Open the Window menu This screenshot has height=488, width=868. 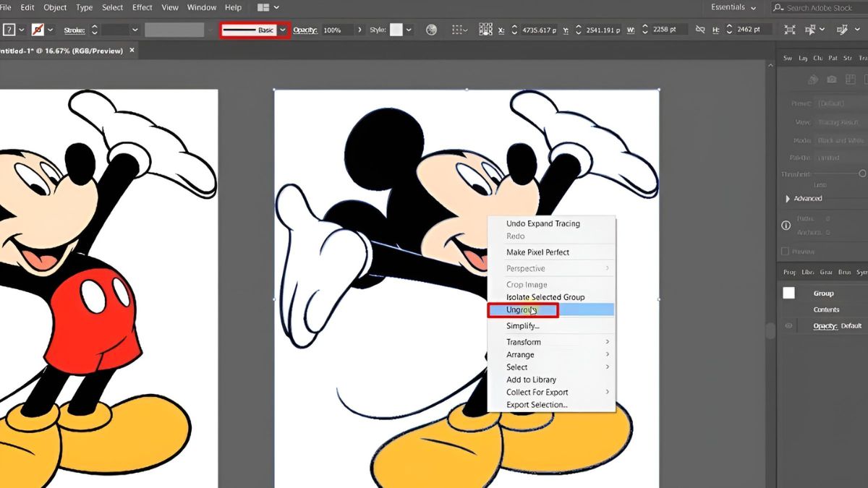coord(202,7)
